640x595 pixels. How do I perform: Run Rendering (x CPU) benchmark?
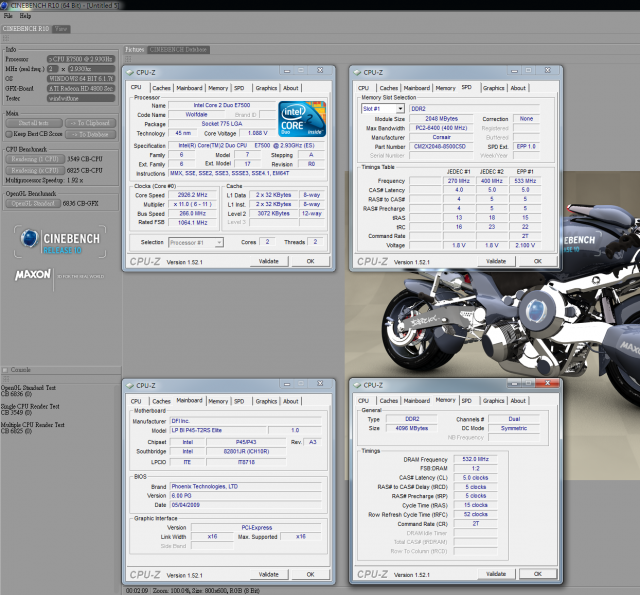coord(35,171)
